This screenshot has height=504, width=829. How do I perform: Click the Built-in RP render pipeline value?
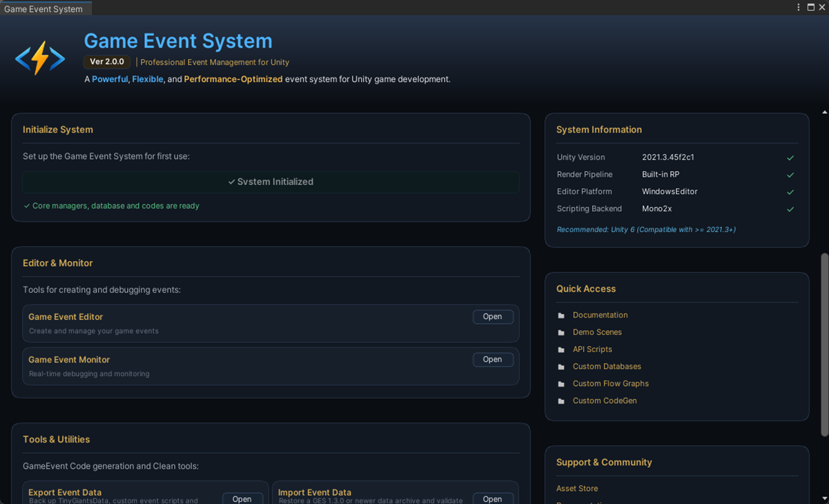pos(661,175)
